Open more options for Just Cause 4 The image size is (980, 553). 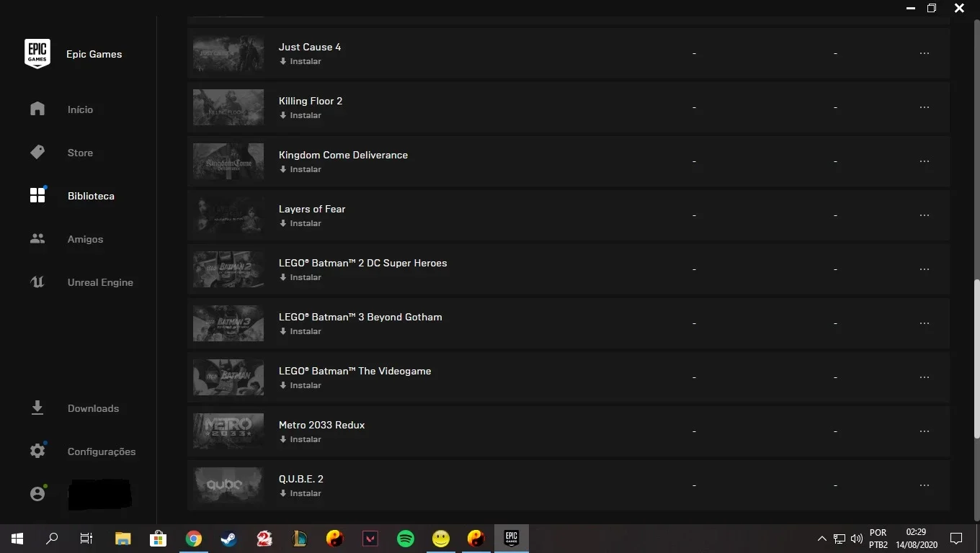pyautogui.click(x=925, y=53)
